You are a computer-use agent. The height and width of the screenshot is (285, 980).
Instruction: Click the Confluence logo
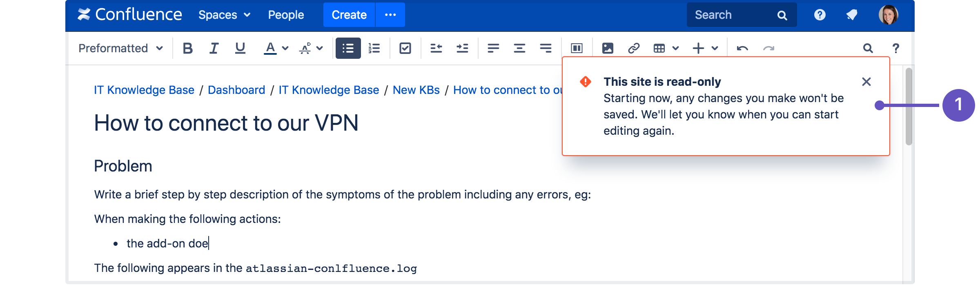click(130, 15)
